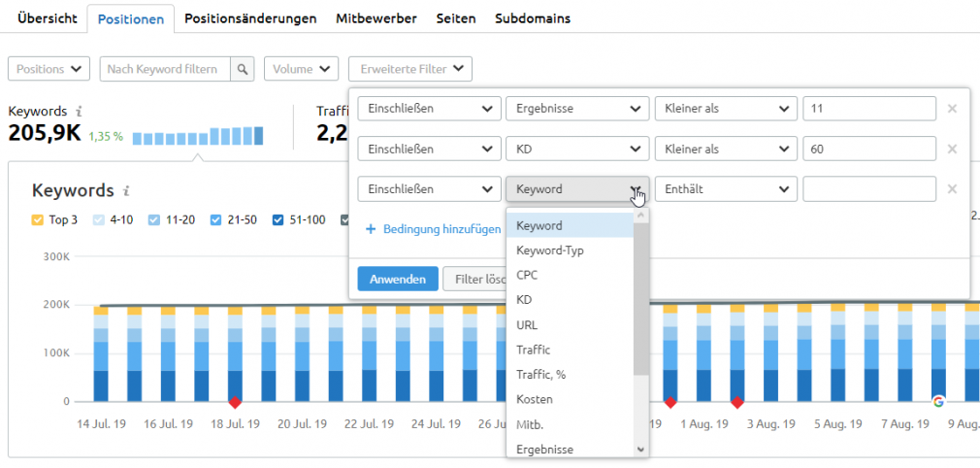Click the keywords trend mini bar chart
The width and height of the screenshot is (980, 468).
[x=198, y=136]
